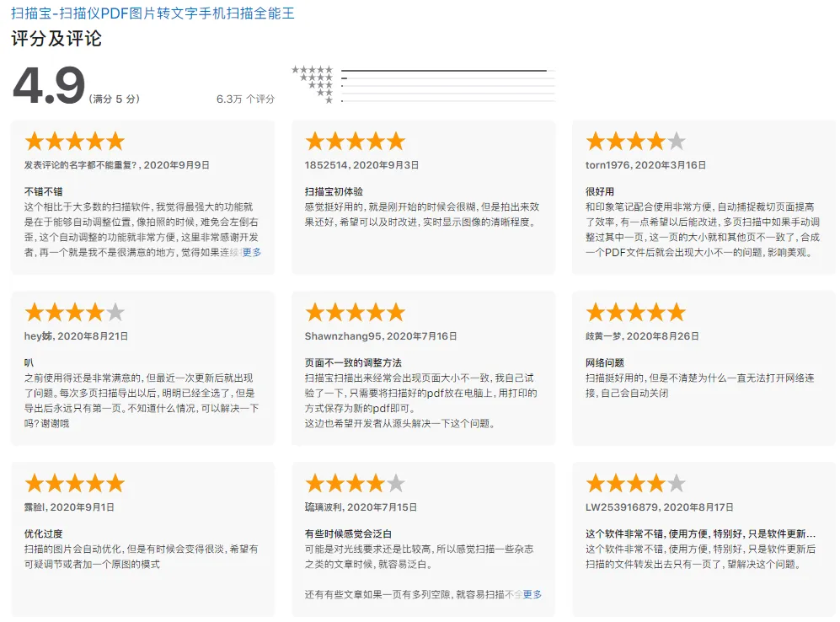Open the 网络问题 review card title
This screenshot has height=622, width=840.
coord(604,362)
